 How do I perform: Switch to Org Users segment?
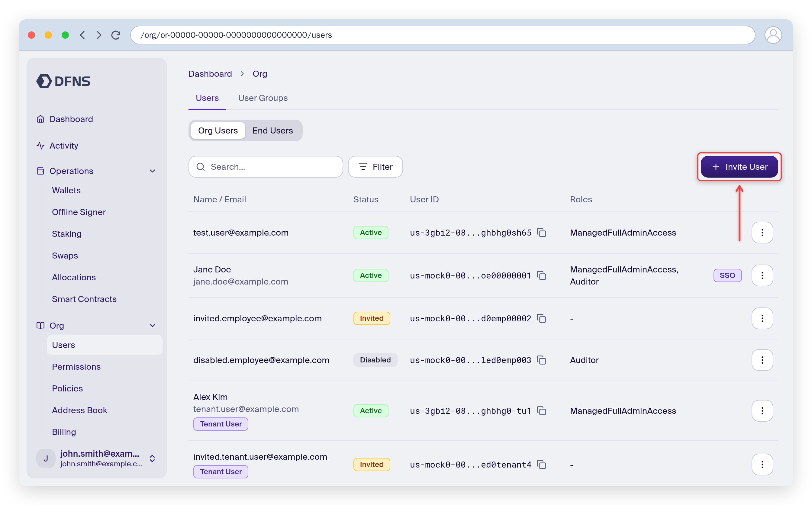pos(218,130)
